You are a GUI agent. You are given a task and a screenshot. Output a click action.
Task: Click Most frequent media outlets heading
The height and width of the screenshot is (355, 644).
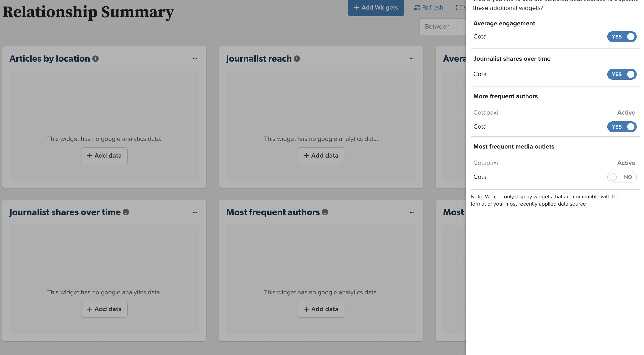click(x=514, y=147)
